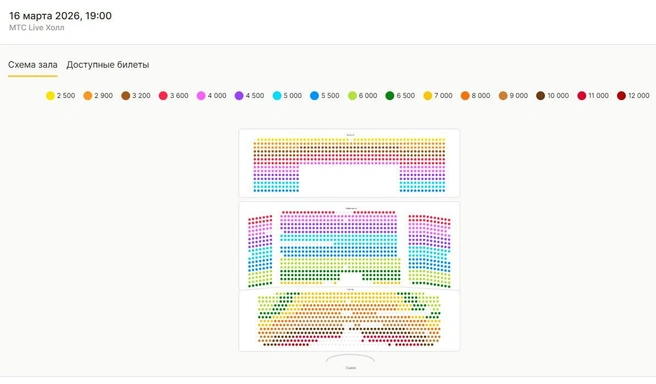656x384 pixels.
Task: Choose the red 3 600 legend dot
Action: click(163, 96)
